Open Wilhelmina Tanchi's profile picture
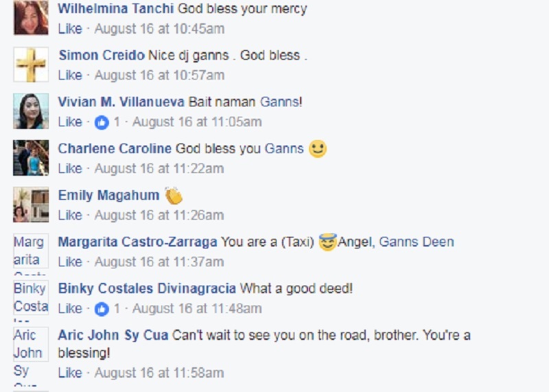Screen dimensions: 549x392 [x=31, y=18]
